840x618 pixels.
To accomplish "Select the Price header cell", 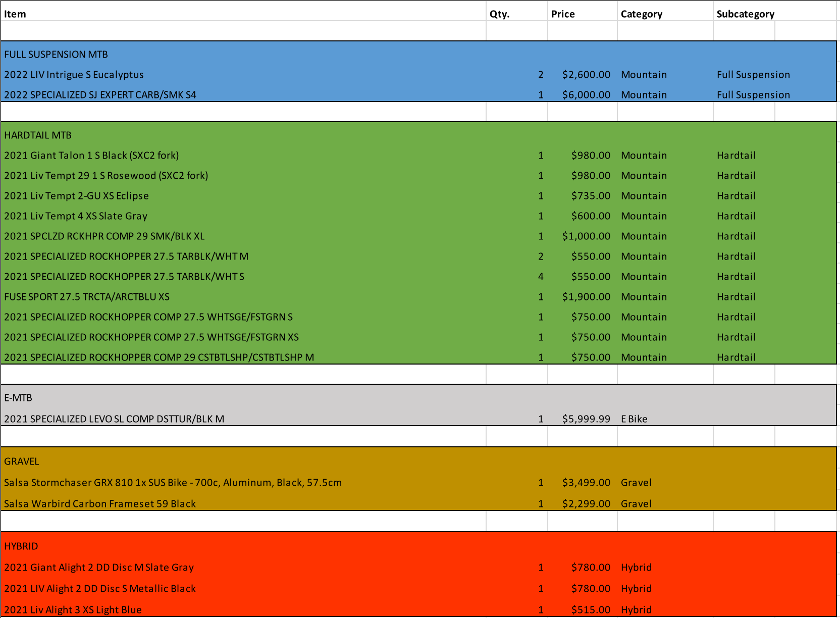I will pyautogui.click(x=562, y=14).
